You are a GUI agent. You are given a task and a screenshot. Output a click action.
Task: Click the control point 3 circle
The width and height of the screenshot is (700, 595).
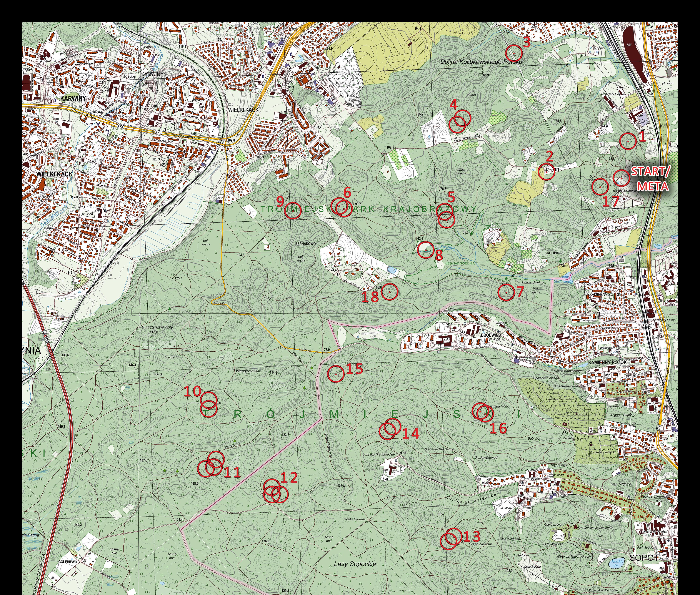514,53
